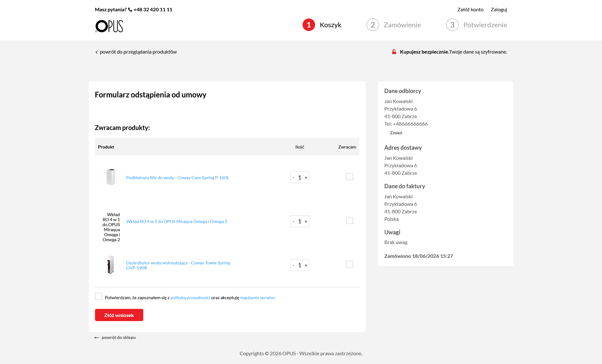
Task: Click the back chevron before 'powrót do przeglądania produktów'
Action: [97, 52]
